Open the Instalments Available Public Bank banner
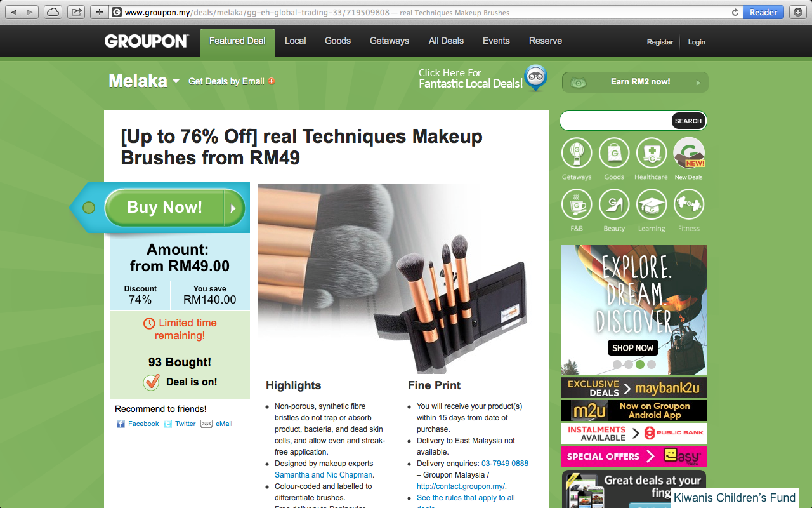The width and height of the screenshot is (812, 508). click(634, 434)
